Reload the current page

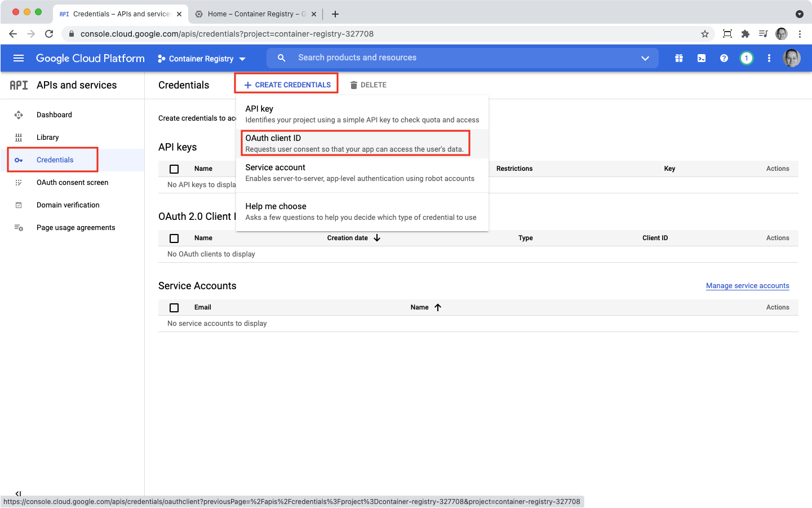(x=49, y=34)
